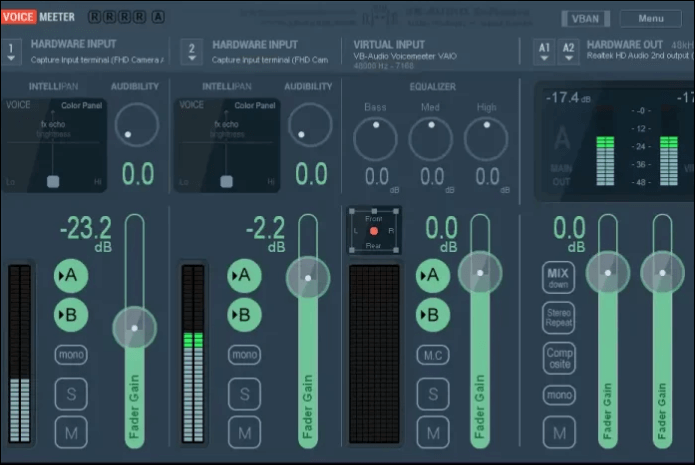This screenshot has height=465, width=695.
Task: Toggle the VBAN button
Action: pyautogui.click(x=585, y=19)
